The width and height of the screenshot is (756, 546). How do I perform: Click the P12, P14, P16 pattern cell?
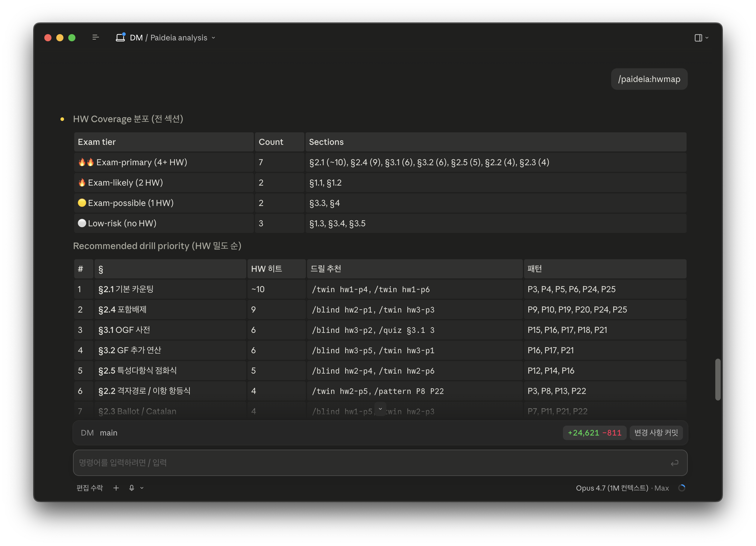click(605, 370)
